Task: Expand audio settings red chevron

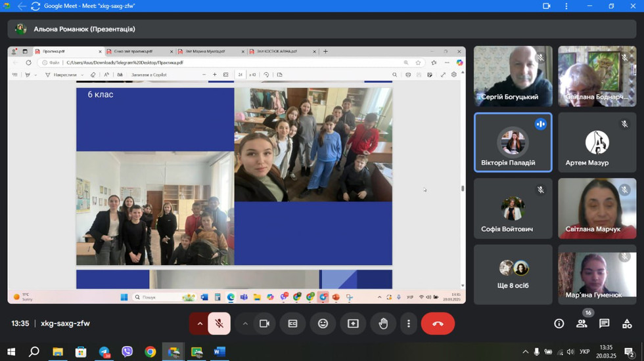Action: click(x=200, y=324)
